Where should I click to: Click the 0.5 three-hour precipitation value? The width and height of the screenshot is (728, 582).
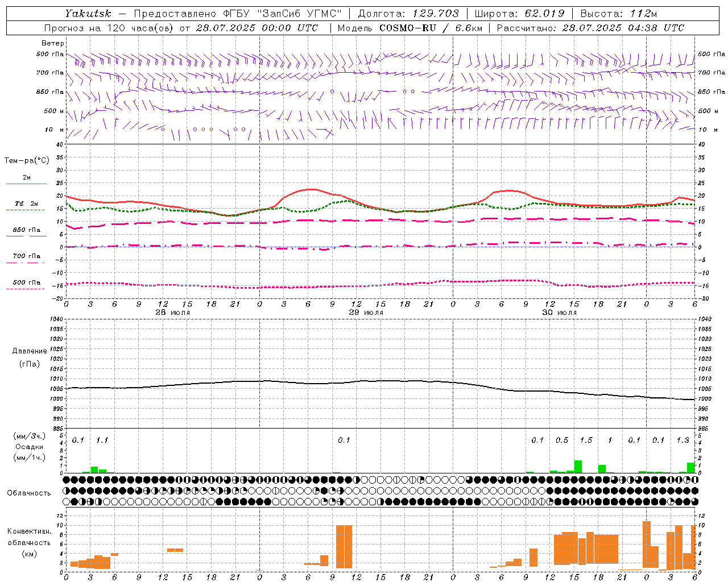click(562, 440)
